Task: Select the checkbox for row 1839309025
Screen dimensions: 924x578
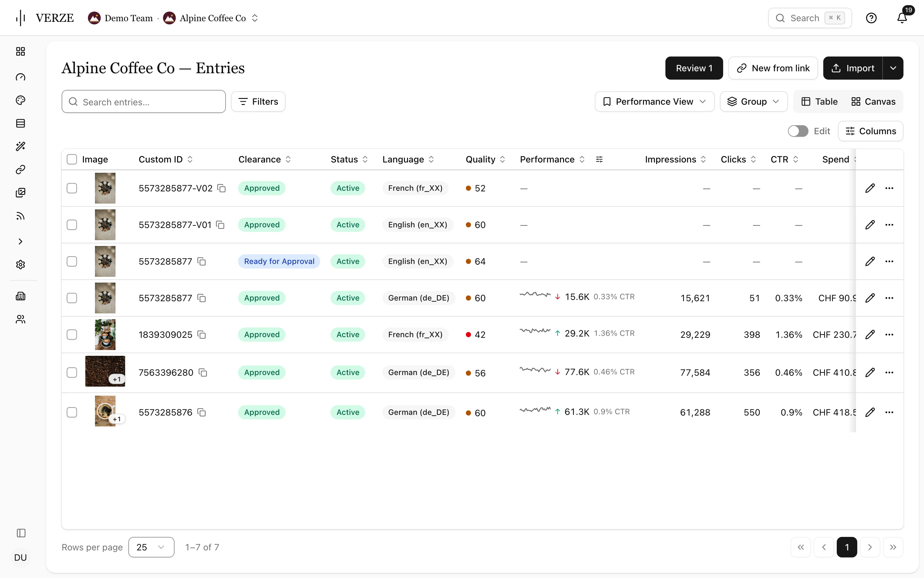Action: click(x=72, y=335)
